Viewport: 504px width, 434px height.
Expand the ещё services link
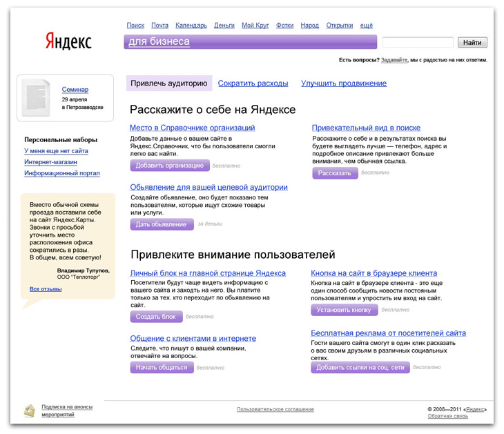pyautogui.click(x=367, y=26)
